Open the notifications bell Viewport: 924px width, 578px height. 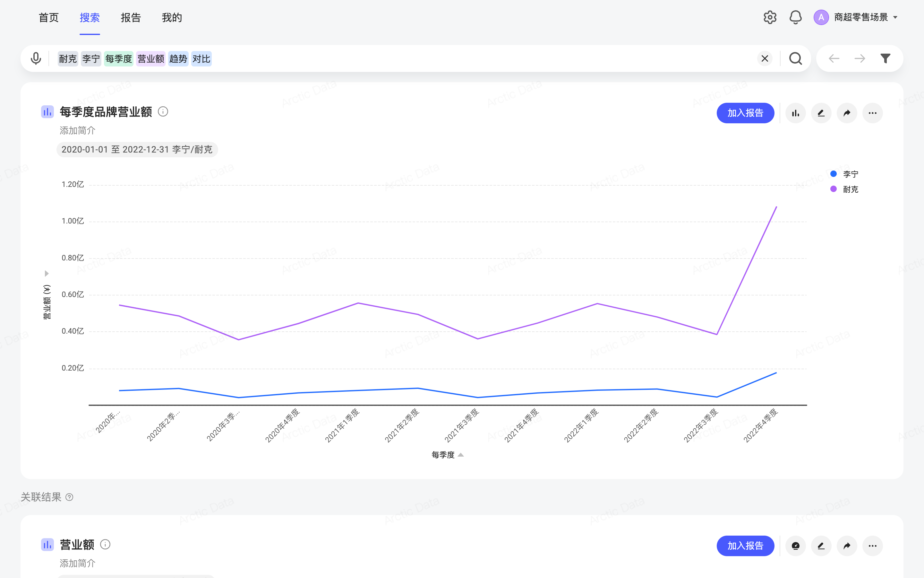pos(795,17)
